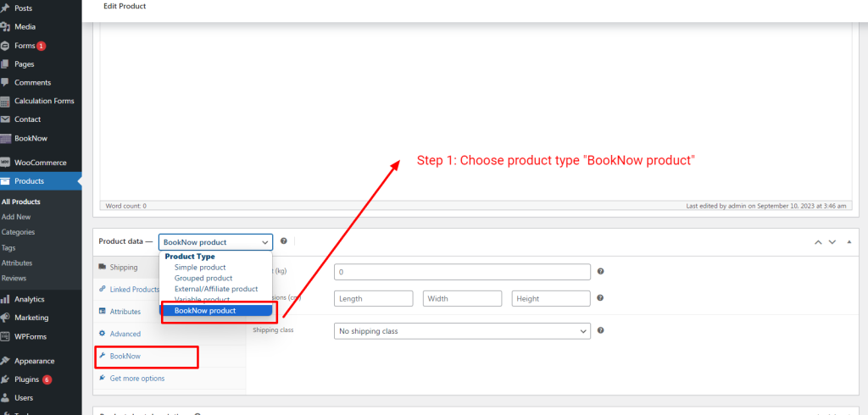
Task: Open the Attributes tab
Action: 125,312
